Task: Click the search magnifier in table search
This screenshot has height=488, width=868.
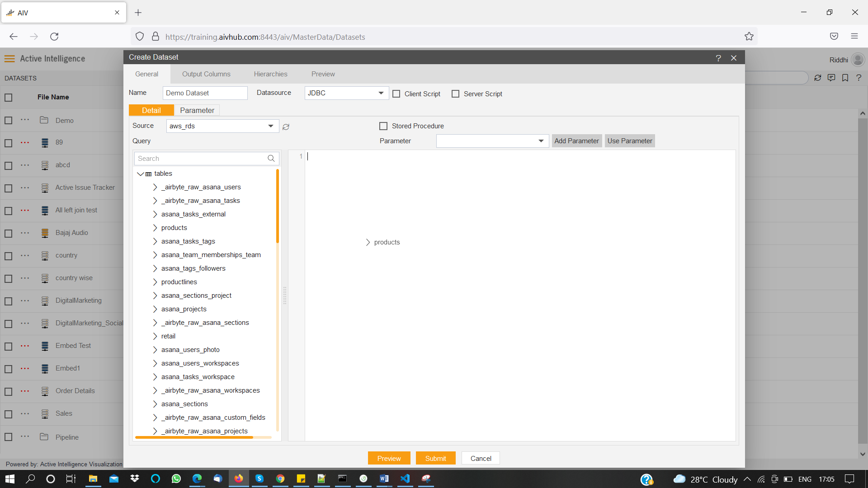Action: coord(271,159)
